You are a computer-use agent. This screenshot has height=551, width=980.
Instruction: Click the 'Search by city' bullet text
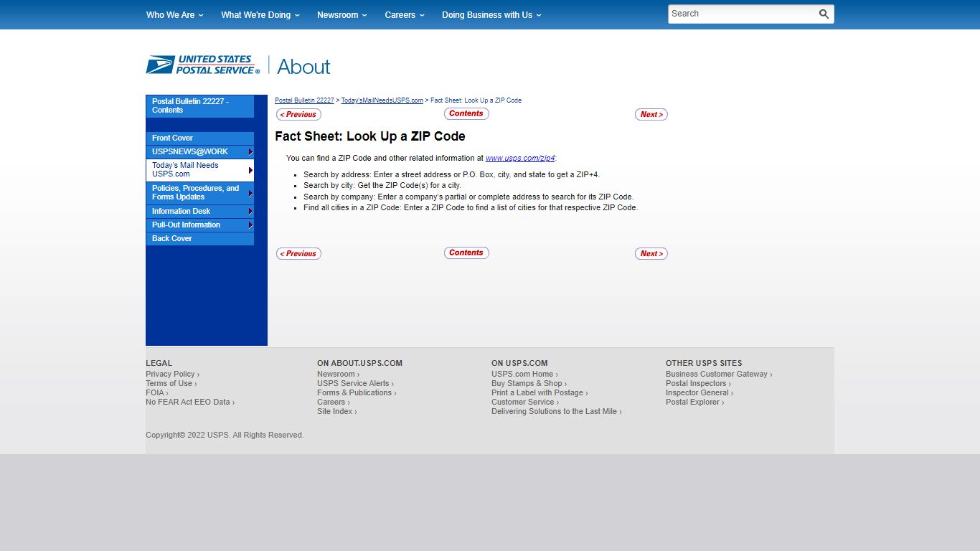tap(382, 186)
